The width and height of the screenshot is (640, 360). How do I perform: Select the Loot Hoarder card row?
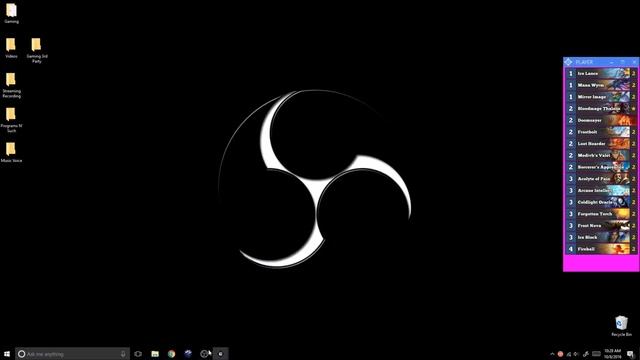point(601,144)
